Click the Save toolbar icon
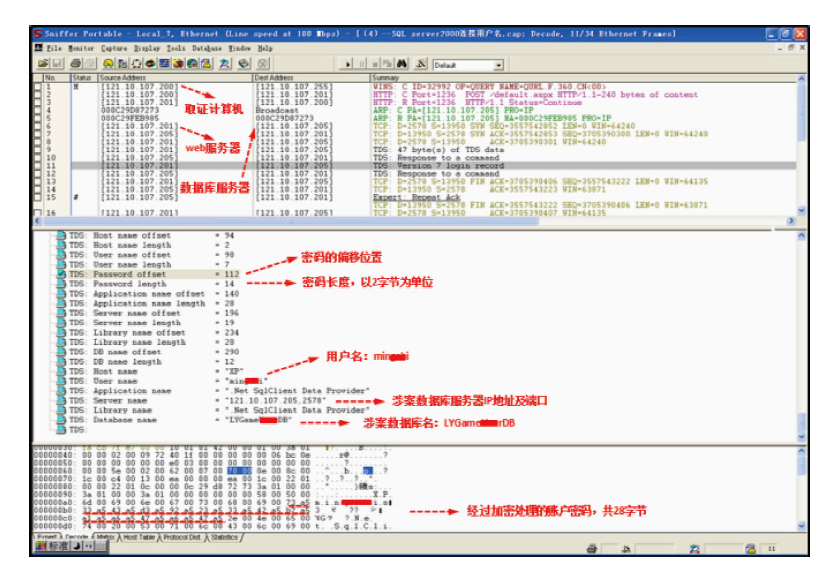Image resolution: width=825 pixels, height=570 pixels. click(57, 64)
